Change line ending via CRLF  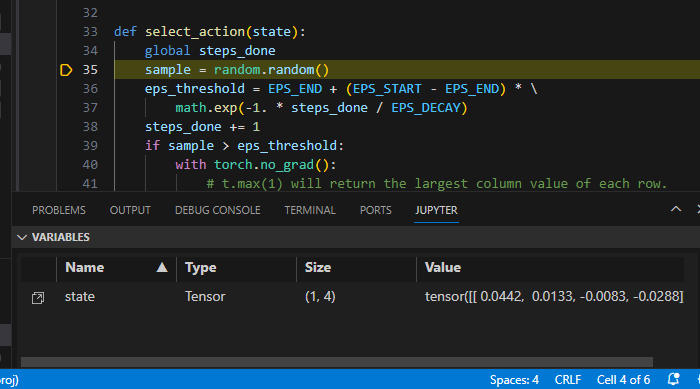pyautogui.click(x=567, y=380)
